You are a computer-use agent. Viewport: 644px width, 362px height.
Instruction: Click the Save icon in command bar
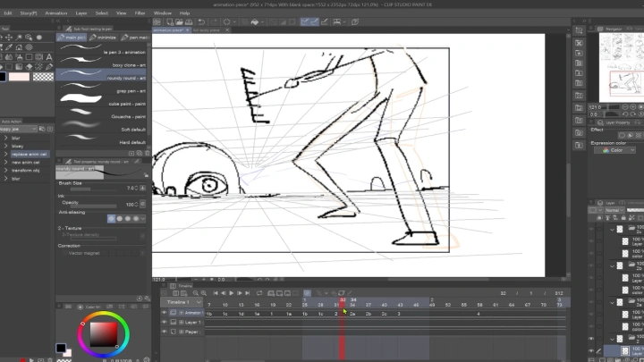point(189,21)
